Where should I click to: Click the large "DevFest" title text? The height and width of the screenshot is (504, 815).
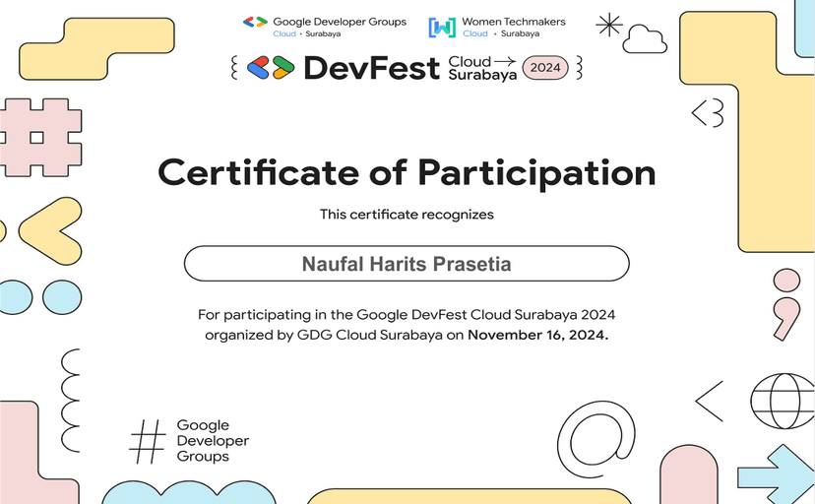(372, 68)
